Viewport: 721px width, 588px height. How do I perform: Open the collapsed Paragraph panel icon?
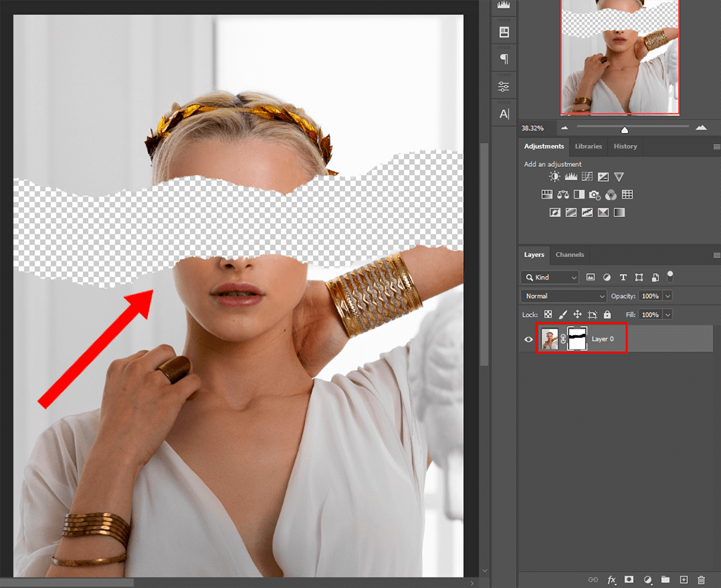(x=504, y=59)
